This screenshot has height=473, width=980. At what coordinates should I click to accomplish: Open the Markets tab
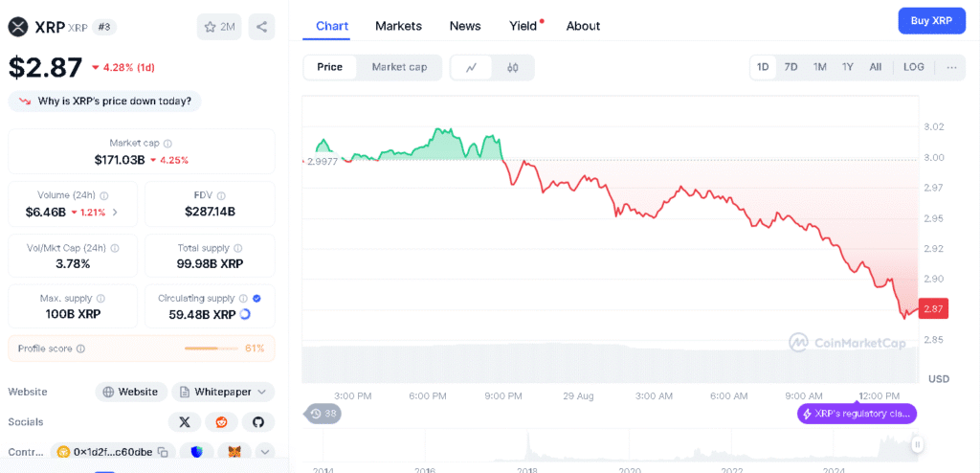(398, 26)
